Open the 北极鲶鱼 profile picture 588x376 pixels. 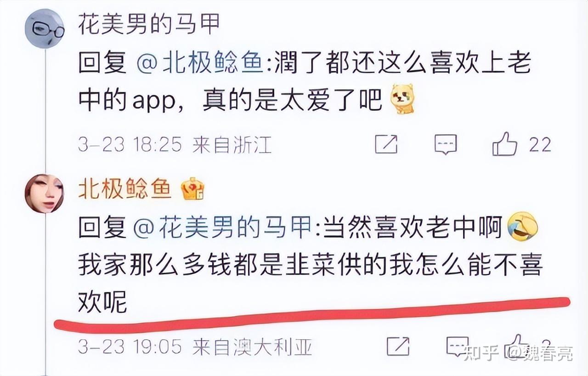coord(44,193)
